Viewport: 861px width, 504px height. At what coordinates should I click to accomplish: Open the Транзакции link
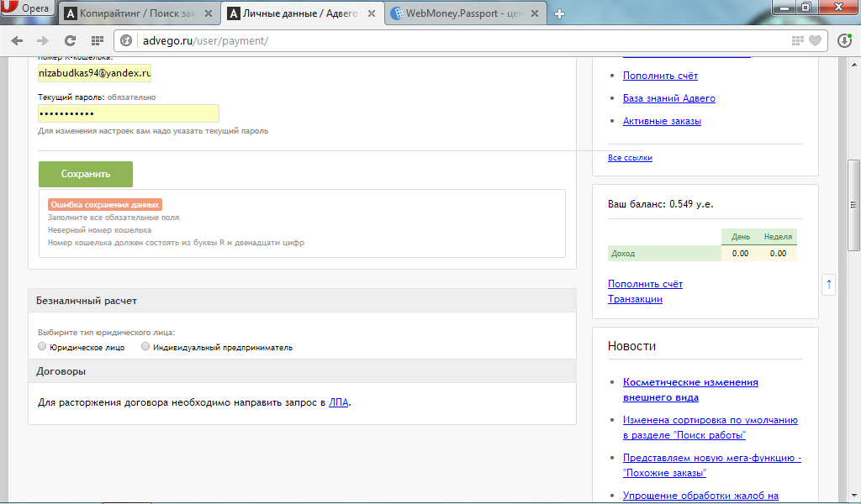[x=635, y=299]
